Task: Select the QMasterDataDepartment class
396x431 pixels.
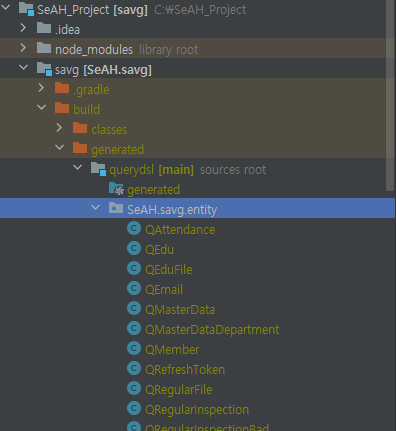Action: tap(212, 330)
